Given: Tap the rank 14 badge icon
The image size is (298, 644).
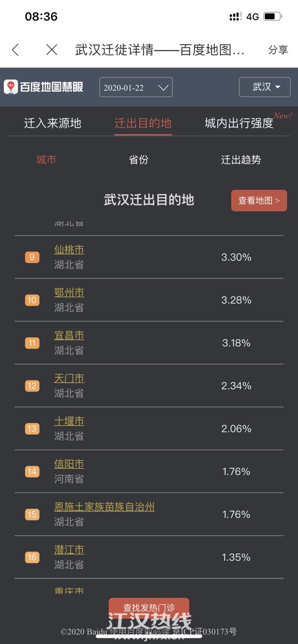Looking at the screenshot, I should (32, 472).
